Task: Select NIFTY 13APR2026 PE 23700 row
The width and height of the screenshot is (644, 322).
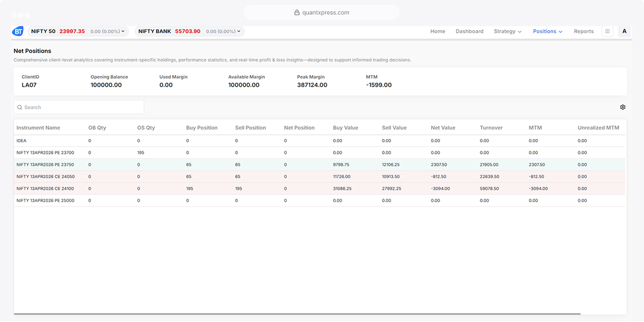Action: [319, 152]
